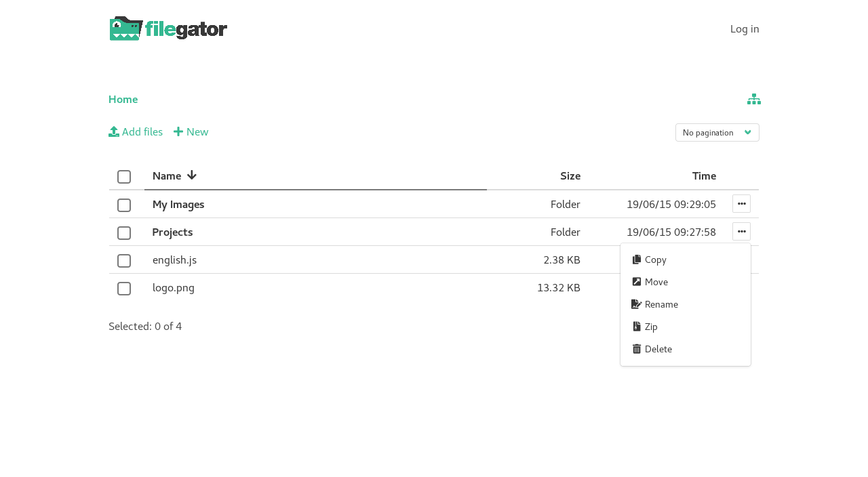The height and width of the screenshot is (477, 868).
Task: Open actions menu for My Images folder
Action: 741,203
